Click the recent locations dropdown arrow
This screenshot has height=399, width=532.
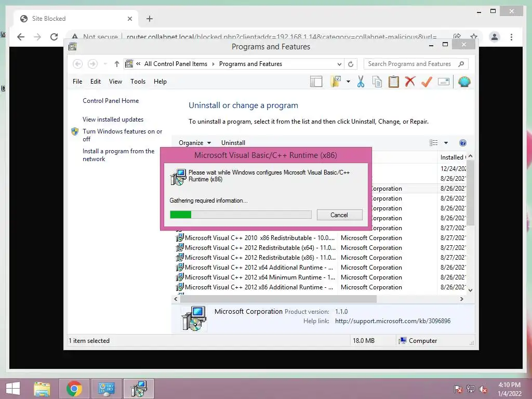[x=105, y=64]
